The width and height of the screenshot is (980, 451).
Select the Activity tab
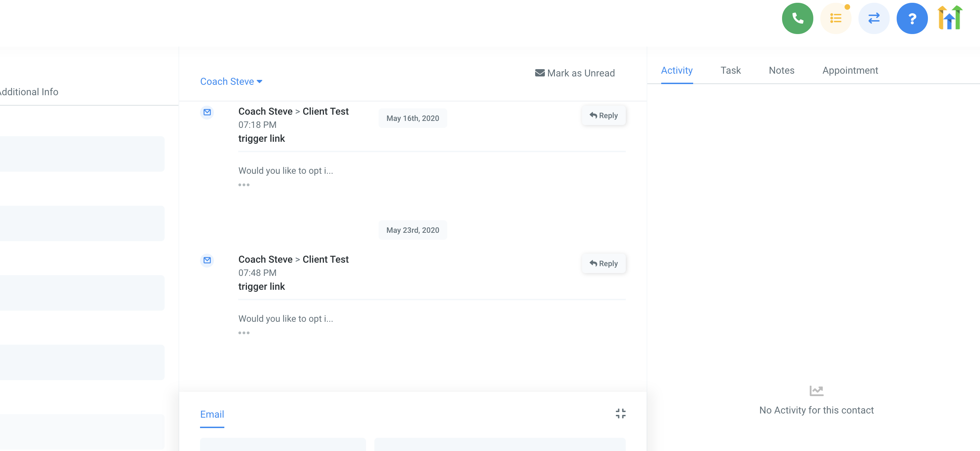point(676,71)
